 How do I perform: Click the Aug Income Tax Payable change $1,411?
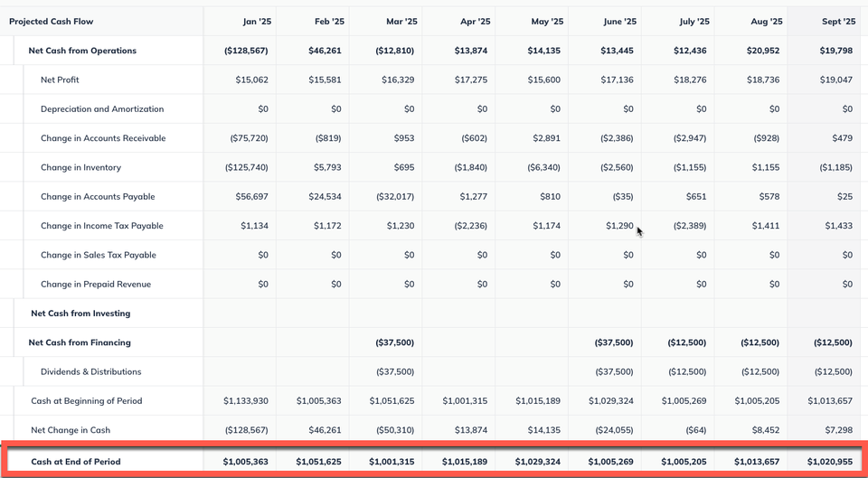coord(766,226)
